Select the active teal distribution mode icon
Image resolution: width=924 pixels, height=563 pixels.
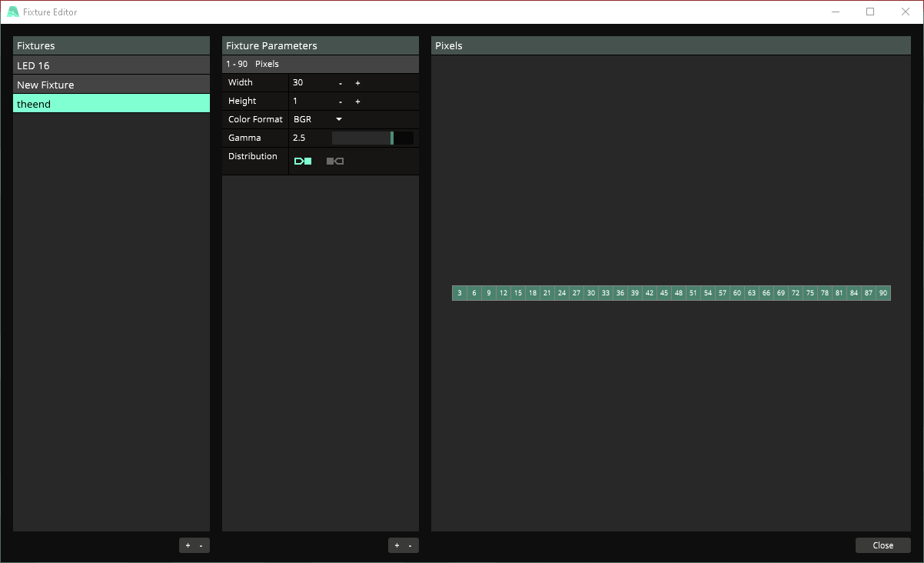coord(303,161)
